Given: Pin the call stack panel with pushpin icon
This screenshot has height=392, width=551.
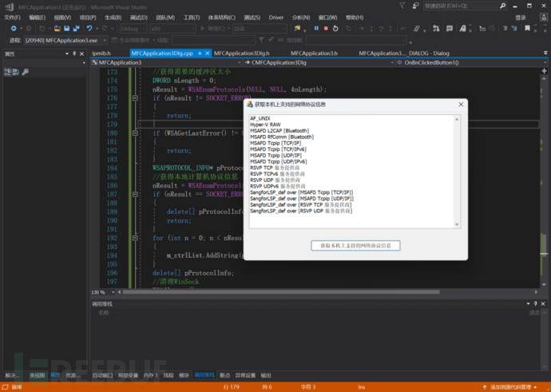Looking at the screenshot, I should (536, 304).
